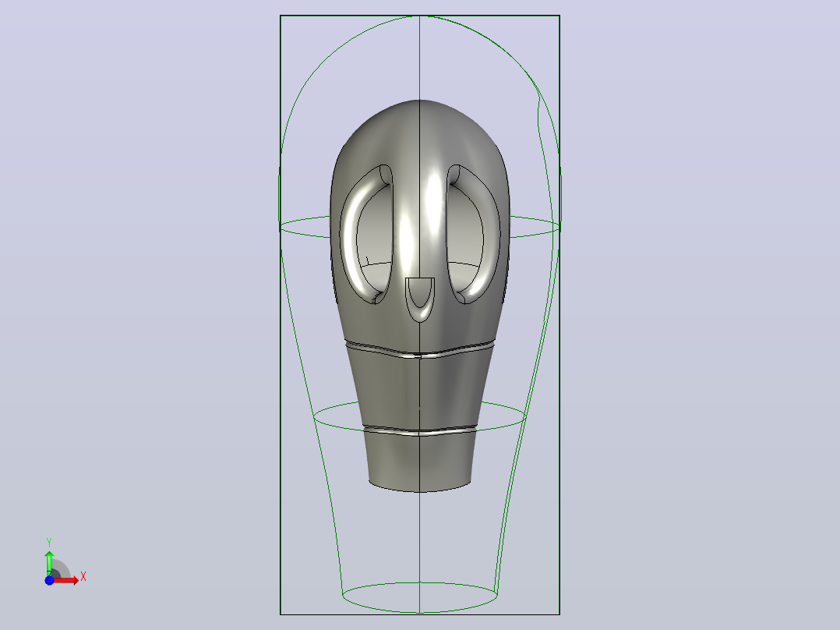Click the green wireframe ellipse at the bottom
The height and width of the screenshot is (630, 840).
[x=419, y=597]
